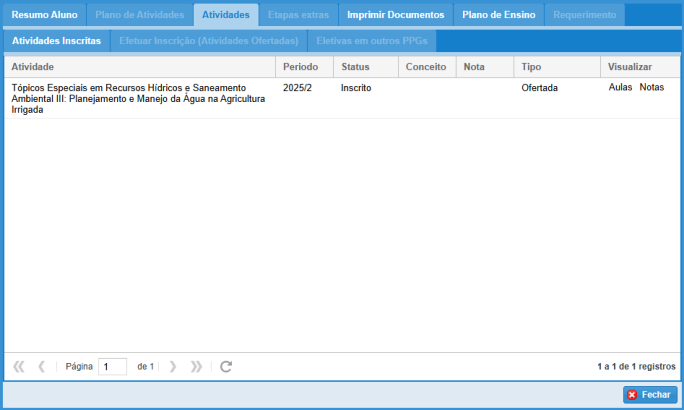View Aulas link for enrolled activity

(x=620, y=88)
